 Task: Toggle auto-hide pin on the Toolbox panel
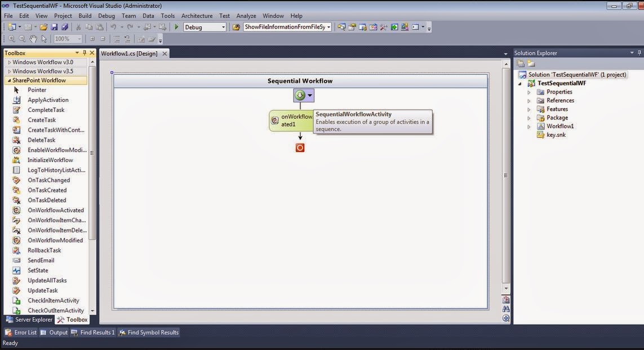[x=84, y=52]
